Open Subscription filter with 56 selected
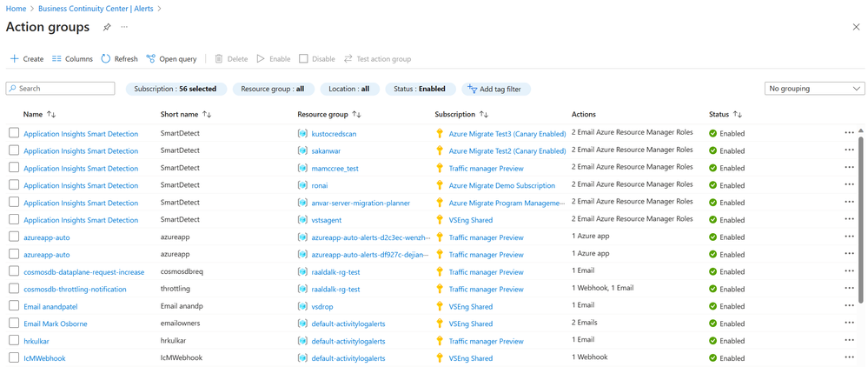Screen dimensions: 868x367 176,89
